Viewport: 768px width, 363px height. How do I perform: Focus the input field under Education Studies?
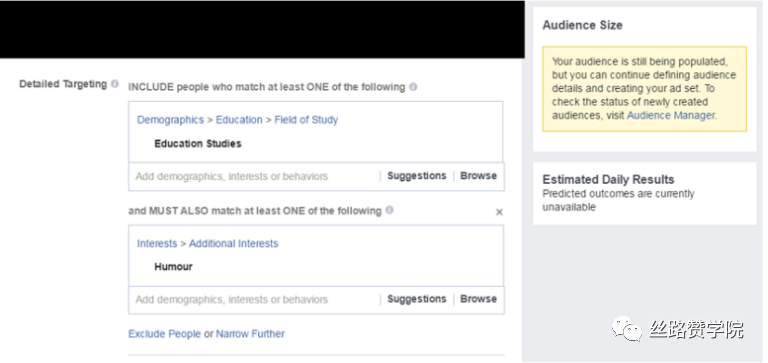[255, 176]
